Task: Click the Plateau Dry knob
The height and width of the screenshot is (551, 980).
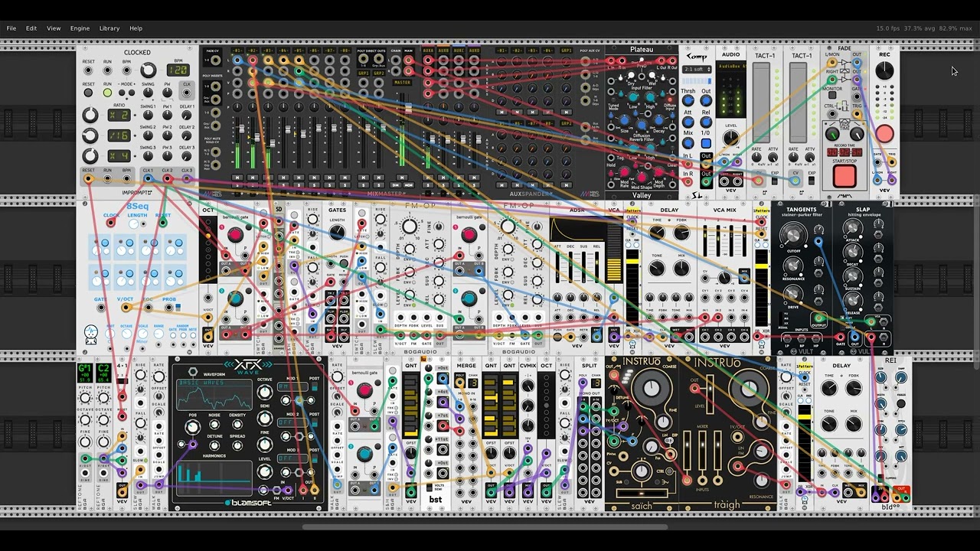Action: (631, 75)
